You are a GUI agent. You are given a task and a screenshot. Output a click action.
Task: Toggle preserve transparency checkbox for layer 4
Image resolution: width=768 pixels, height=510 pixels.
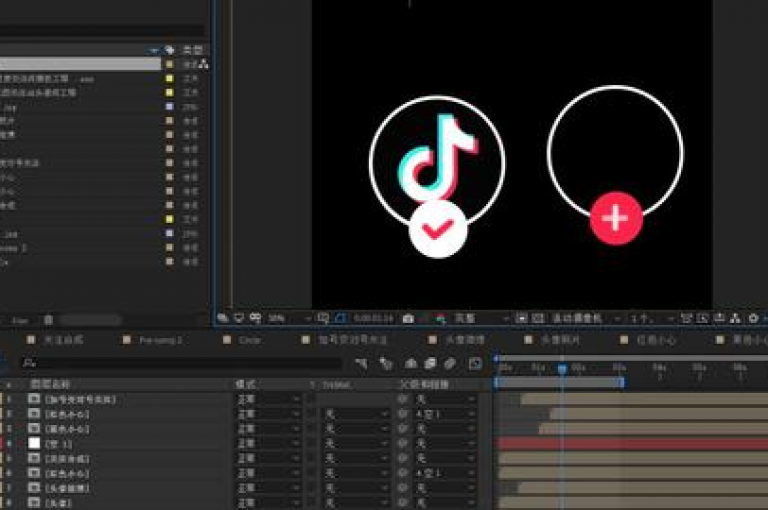[312, 444]
